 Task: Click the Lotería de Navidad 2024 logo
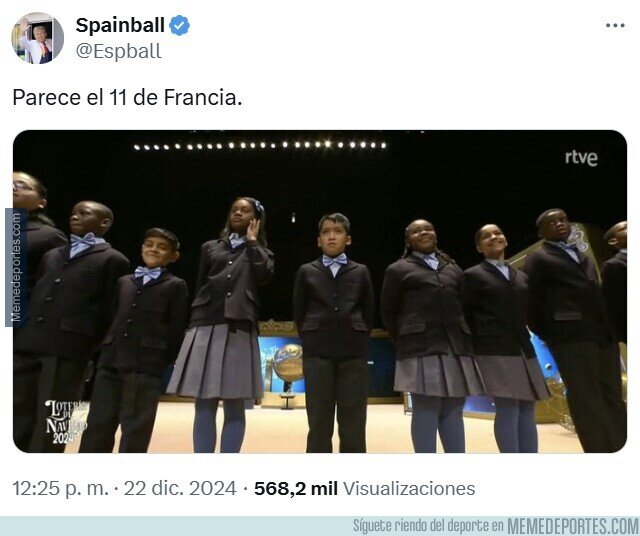pyautogui.click(x=67, y=422)
